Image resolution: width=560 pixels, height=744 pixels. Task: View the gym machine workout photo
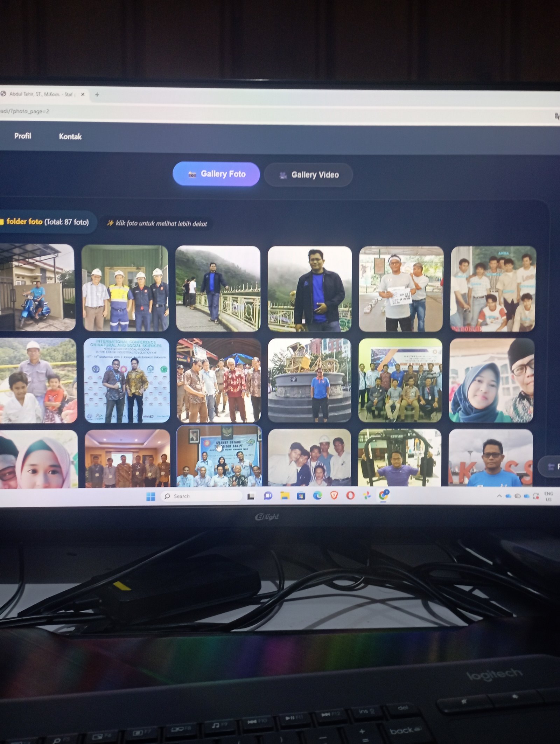tap(400, 458)
